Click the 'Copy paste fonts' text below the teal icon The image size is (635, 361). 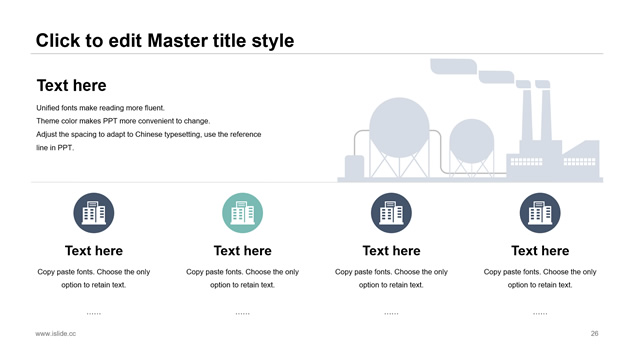(243, 278)
